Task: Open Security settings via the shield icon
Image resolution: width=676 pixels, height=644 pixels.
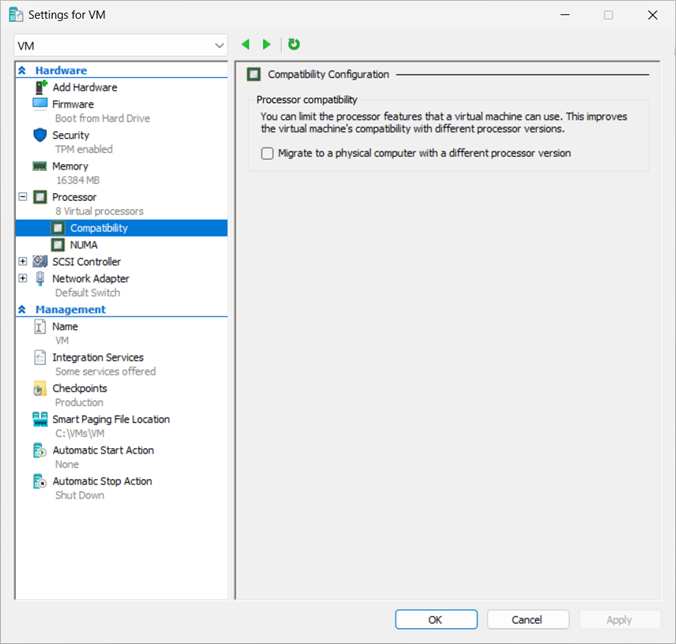Action: [40, 135]
